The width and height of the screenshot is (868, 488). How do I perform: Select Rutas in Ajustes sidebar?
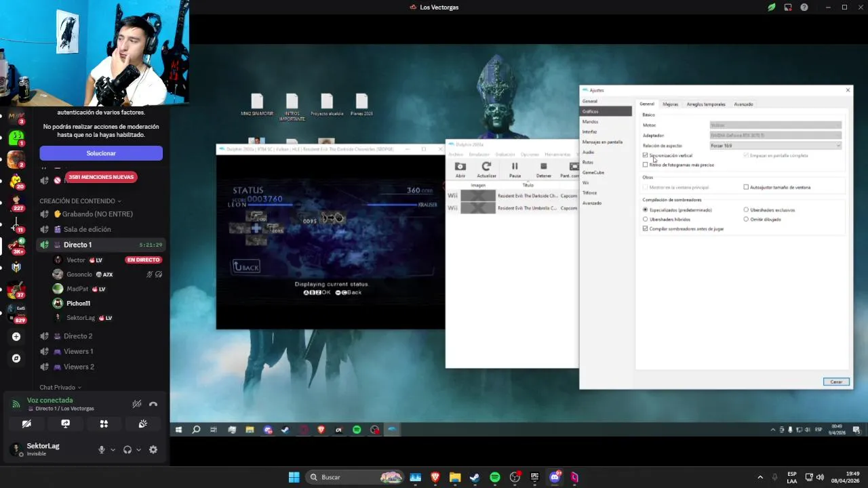[587, 162]
